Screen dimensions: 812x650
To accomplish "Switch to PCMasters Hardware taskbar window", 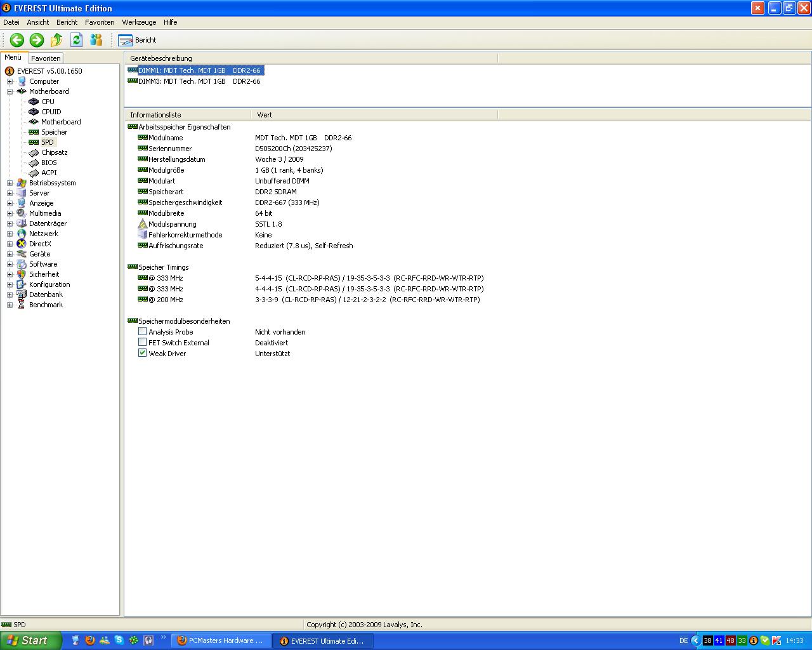I will pos(221,640).
